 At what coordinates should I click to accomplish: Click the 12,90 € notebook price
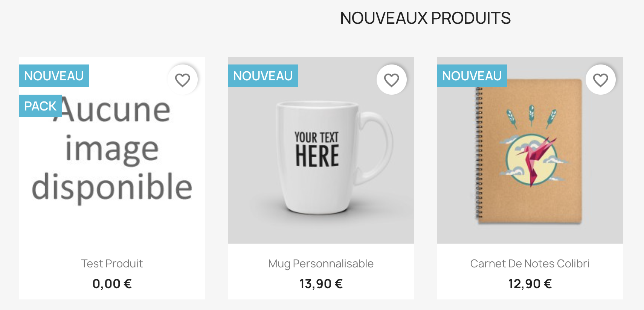[530, 283]
